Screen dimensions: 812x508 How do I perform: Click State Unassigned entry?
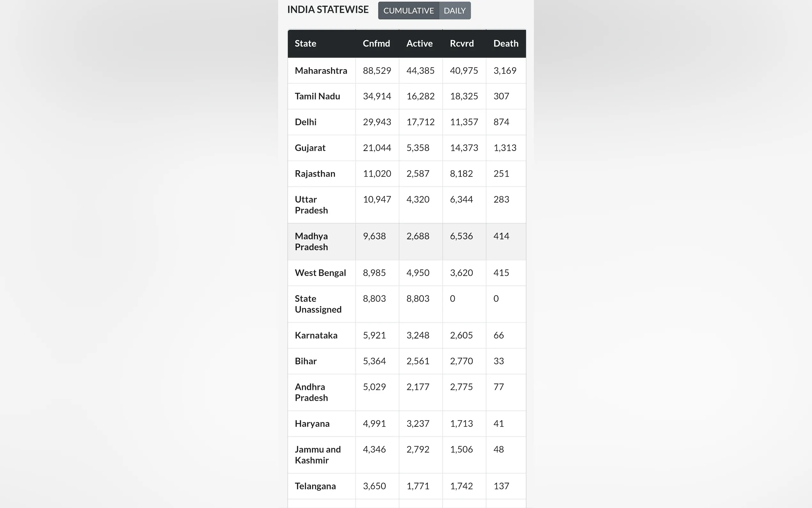[318, 304]
